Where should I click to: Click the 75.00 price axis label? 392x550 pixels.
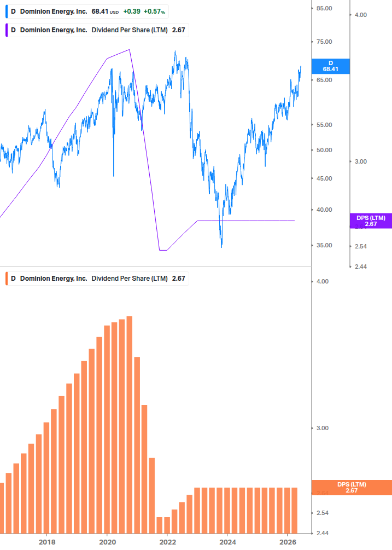[324, 42]
